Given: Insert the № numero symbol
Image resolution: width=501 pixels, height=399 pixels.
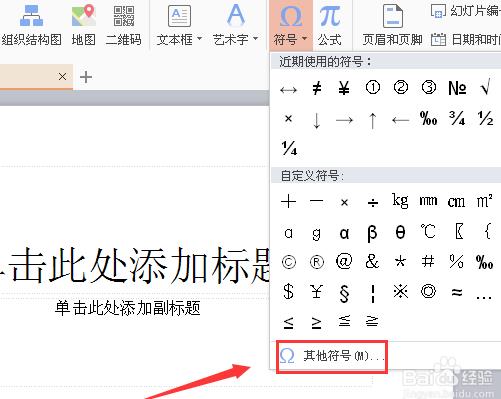Looking at the screenshot, I should [x=457, y=88].
